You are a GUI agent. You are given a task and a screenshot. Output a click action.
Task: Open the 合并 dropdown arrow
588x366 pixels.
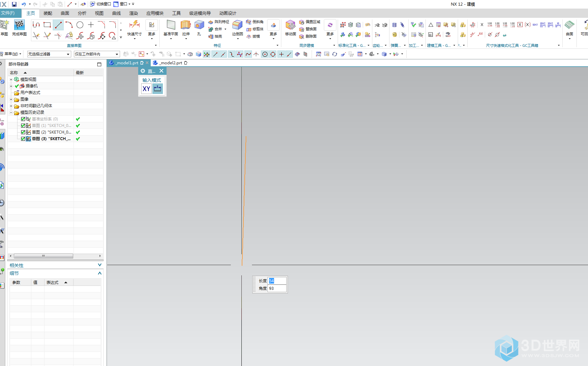(x=225, y=29)
